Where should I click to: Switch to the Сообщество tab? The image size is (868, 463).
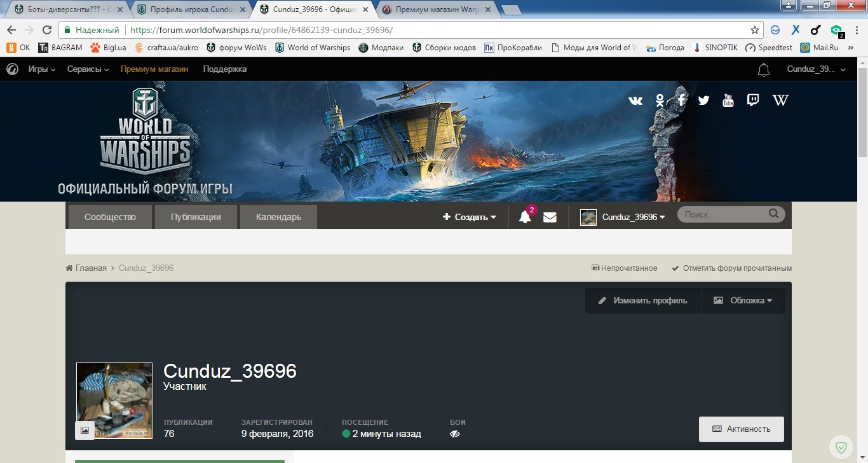110,217
